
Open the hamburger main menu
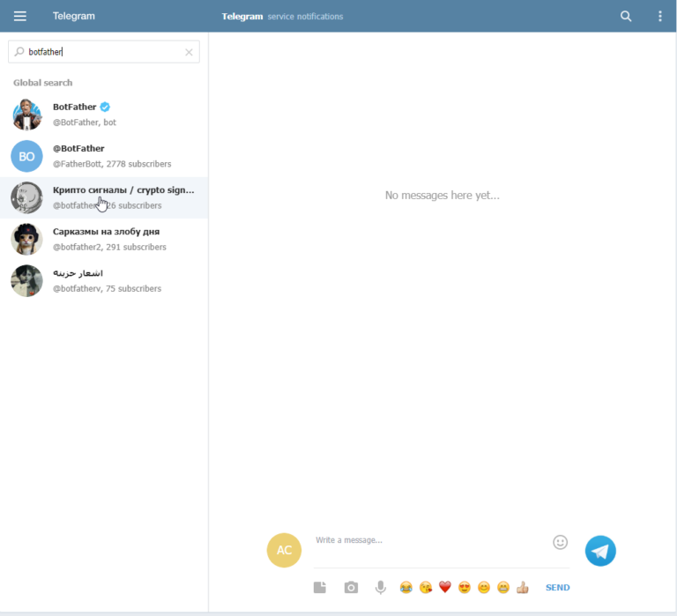pyautogui.click(x=20, y=16)
